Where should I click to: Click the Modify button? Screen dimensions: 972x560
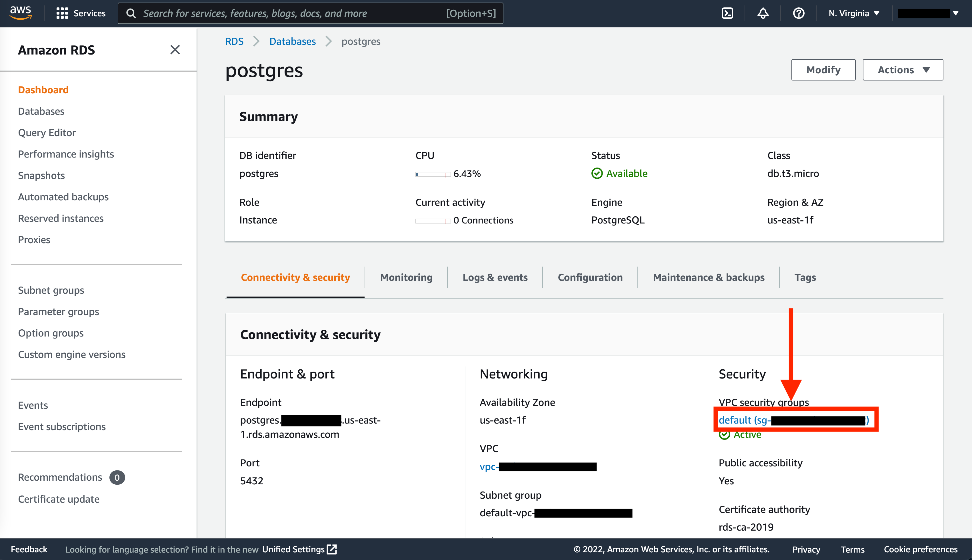[x=823, y=70]
